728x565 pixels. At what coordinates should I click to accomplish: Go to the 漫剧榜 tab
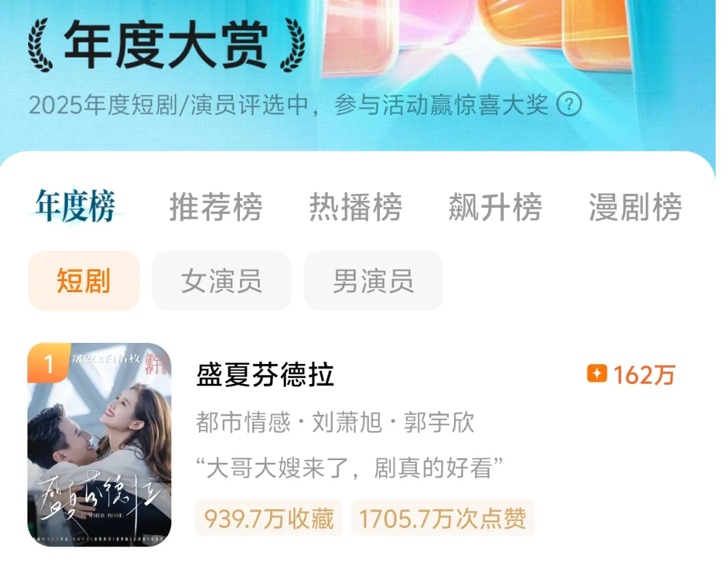tap(635, 207)
